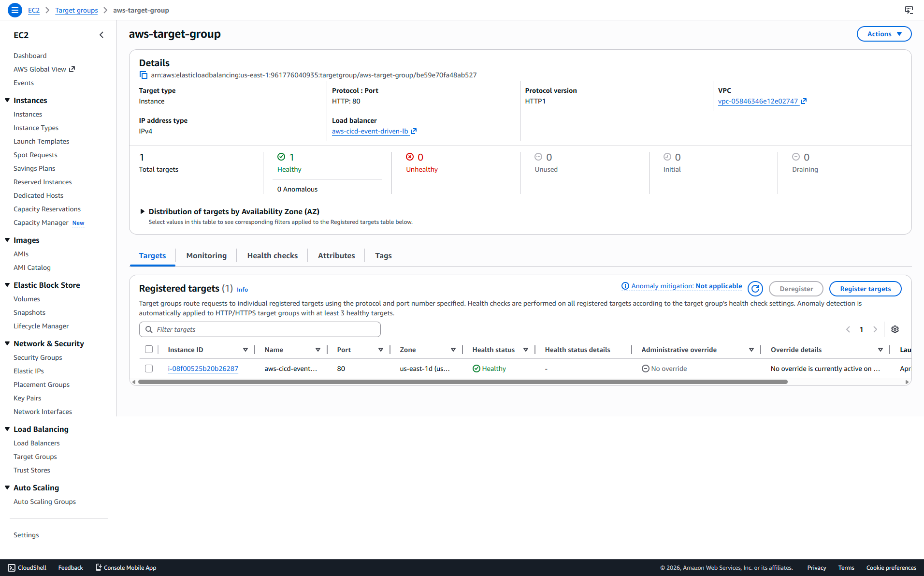
Task: Open the top-right console screen icon
Action: [909, 10]
